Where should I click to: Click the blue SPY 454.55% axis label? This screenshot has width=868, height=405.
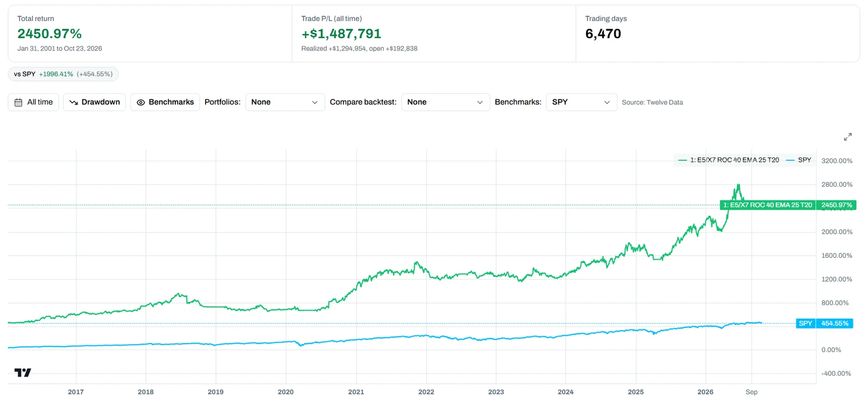tap(825, 324)
